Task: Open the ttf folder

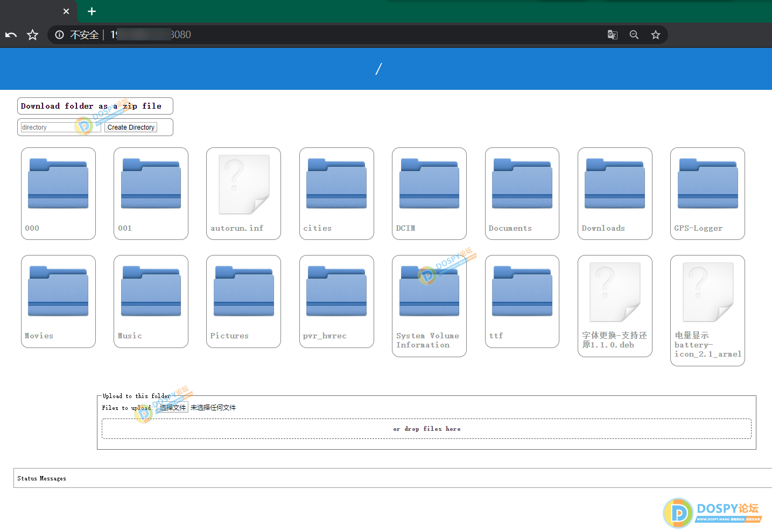Action: pos(522,292)
